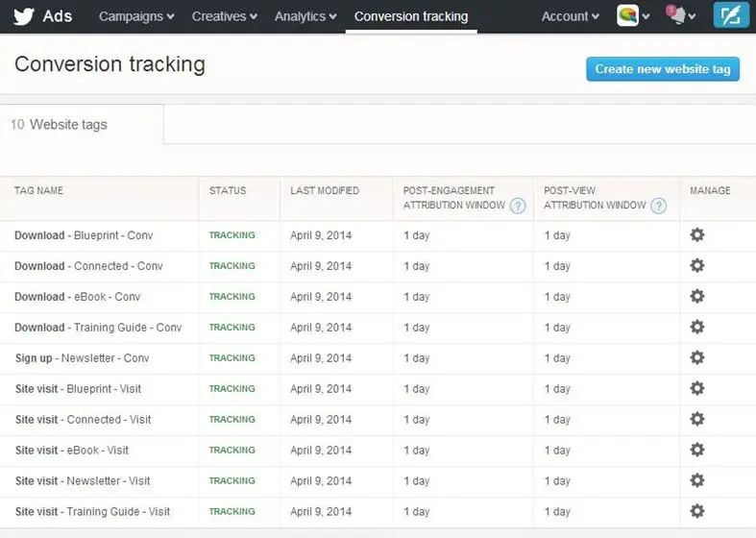Open post-engagement attribution window help icon
This screenshot has height=538, width=756.
(518, 206)
